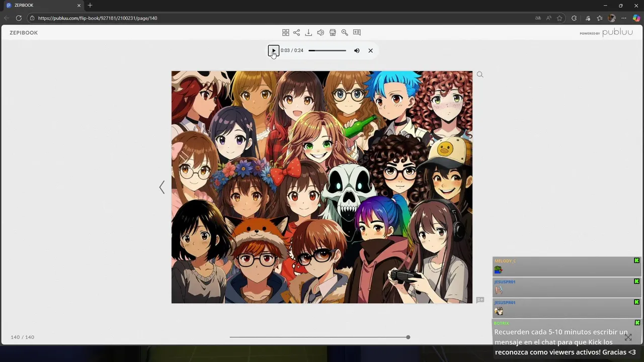Select the ZEPIBOOK browser tab
Viewport: 644px width, 362px height.
[x=43, y=5]
